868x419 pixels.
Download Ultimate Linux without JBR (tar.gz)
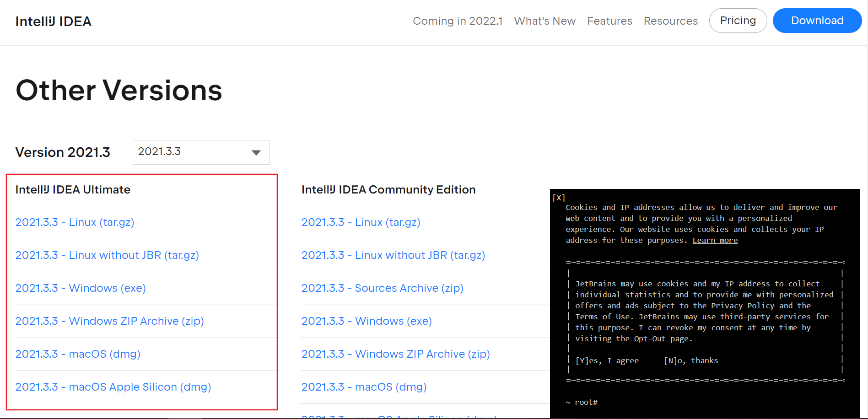tap(107, 255)
